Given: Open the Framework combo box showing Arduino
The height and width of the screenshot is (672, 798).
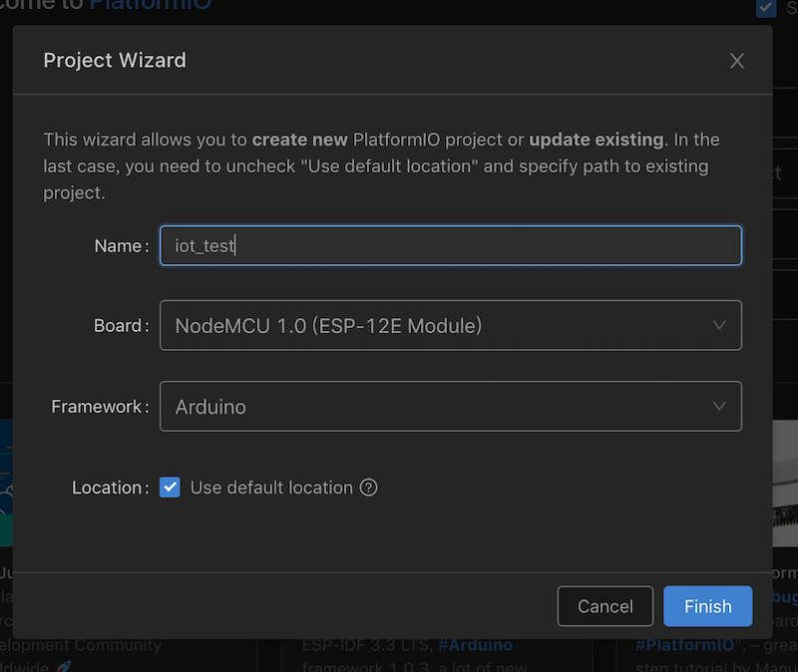Looking at the screenshot, I should coord(449,406).
